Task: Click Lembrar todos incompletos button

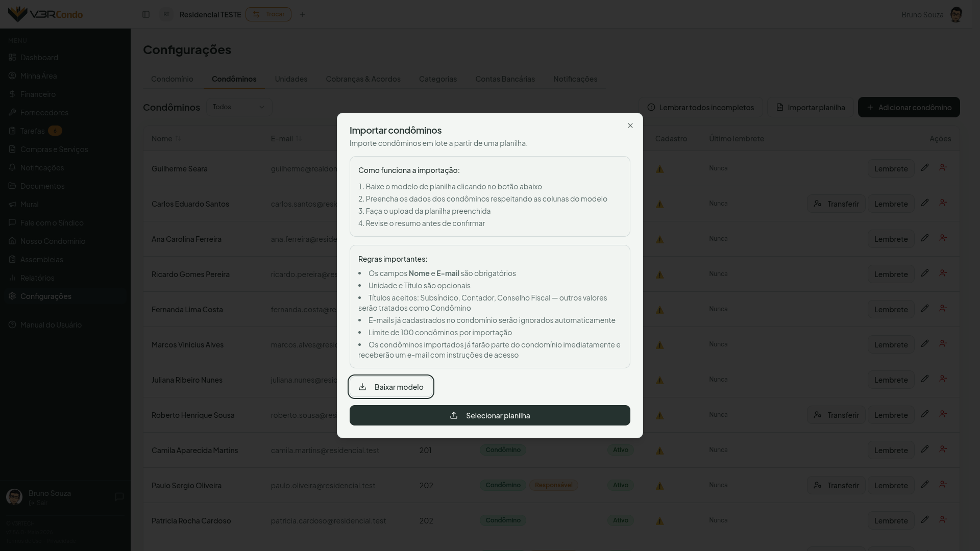Action: coord(700,107)
